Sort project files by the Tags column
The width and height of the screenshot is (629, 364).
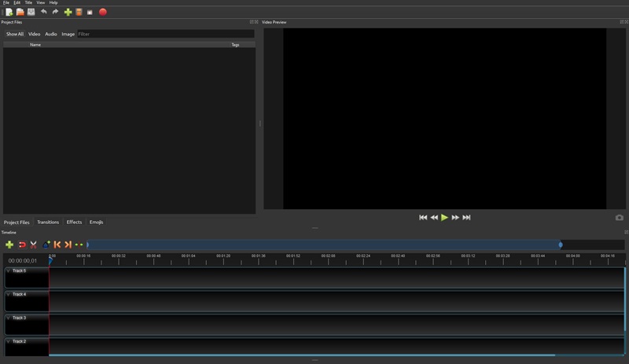pyautogui.click(x=235, y=45)
